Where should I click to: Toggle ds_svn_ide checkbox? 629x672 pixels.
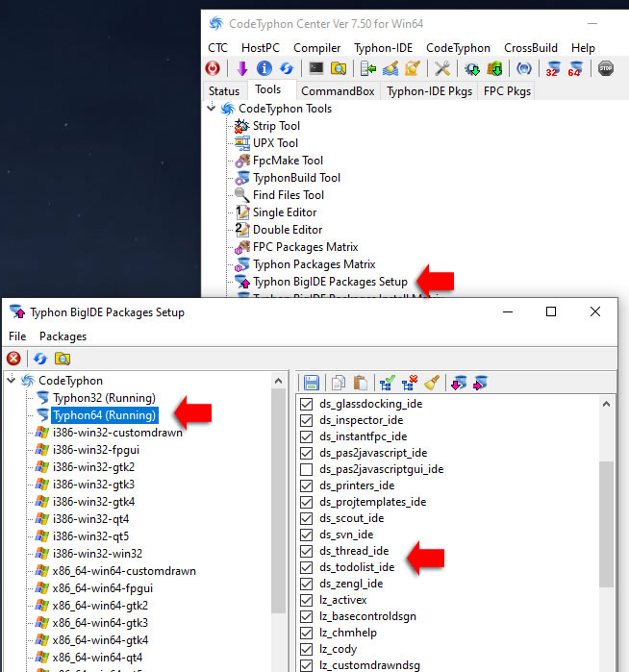tap(306, 535)
